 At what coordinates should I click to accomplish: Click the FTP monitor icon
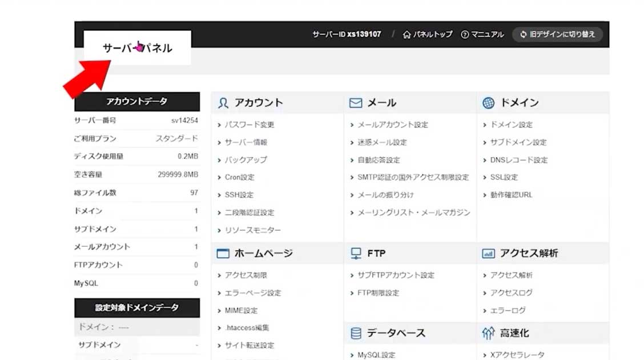pyautogui.click(x=356, y=253)
